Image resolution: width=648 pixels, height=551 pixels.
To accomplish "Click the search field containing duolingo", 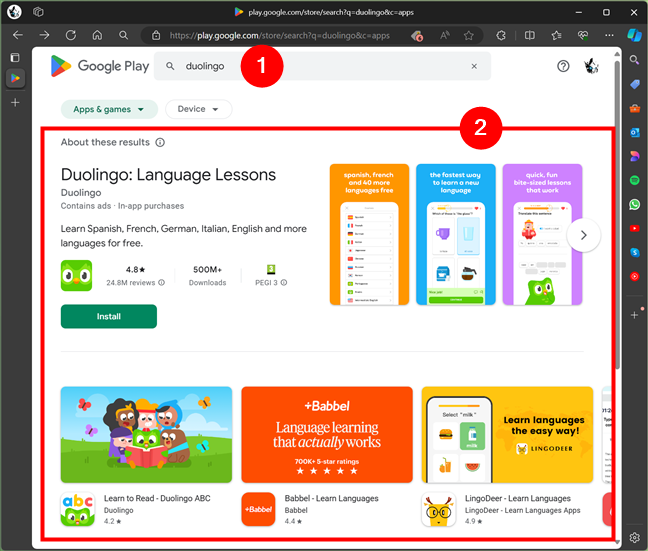I will 322,66.
